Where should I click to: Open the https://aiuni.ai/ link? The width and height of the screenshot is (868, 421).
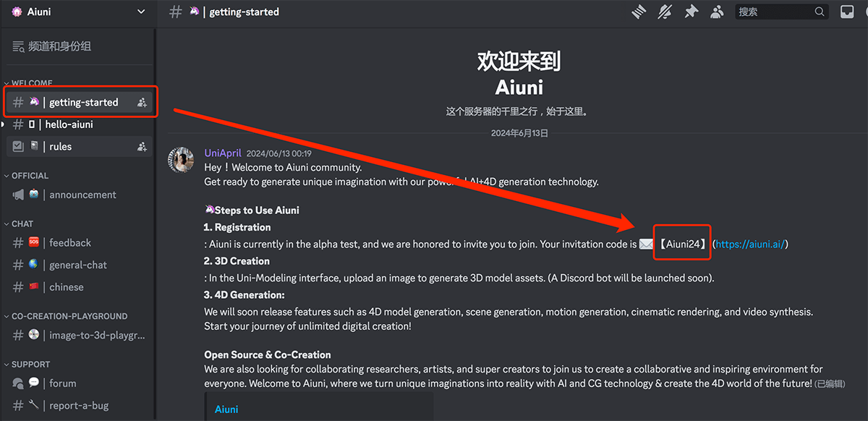click(750, 244)
